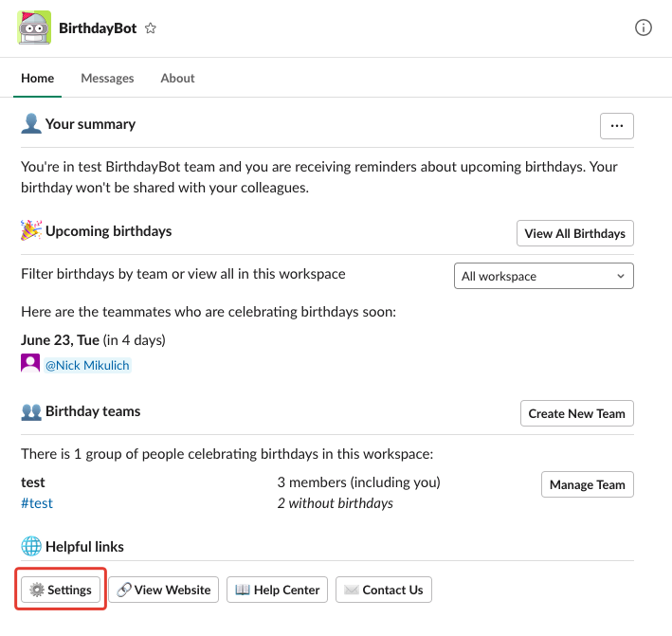This screenshot has height=636, width=672.
Task: Click the Your summary person icon
Action: (31, 124)
